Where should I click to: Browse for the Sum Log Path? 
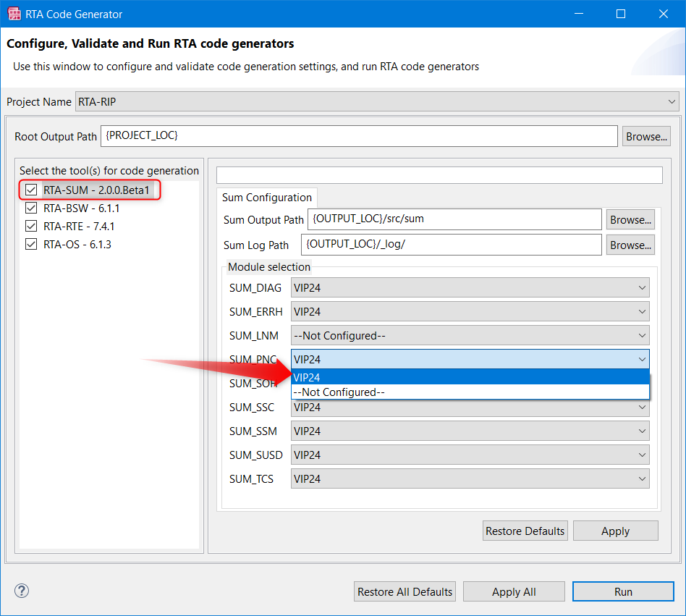(630, 245)
